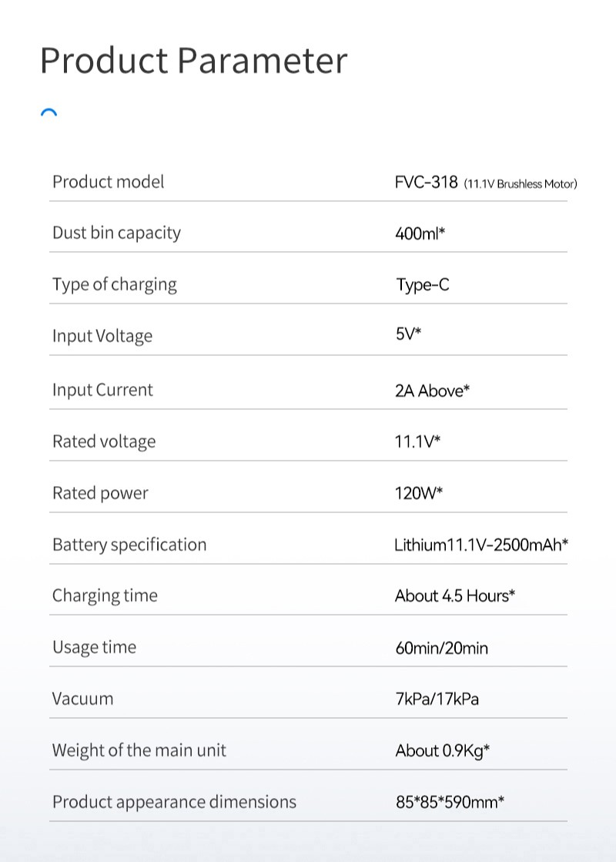
Task: Click the Charging time label
Action: point(105,595)
